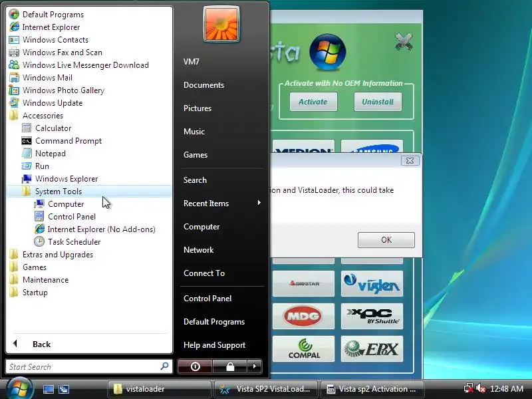Click the user account picture

[x=221, y=25]
